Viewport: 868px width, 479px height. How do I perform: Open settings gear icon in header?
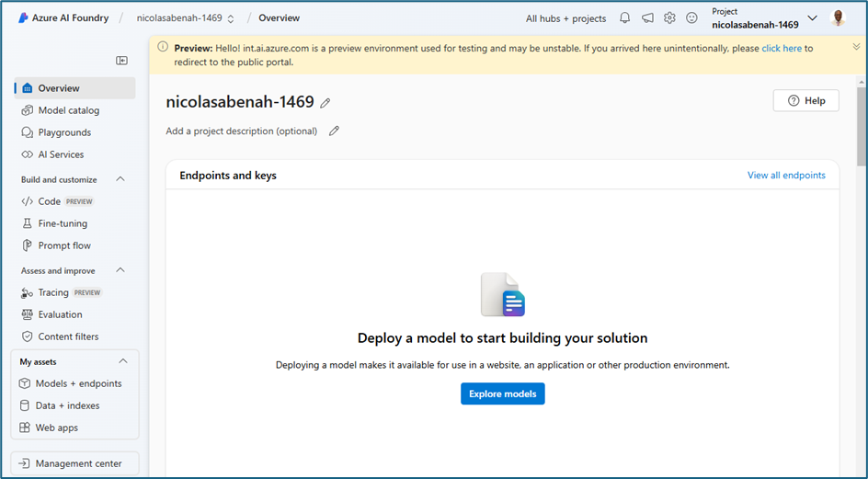point(669,18)
